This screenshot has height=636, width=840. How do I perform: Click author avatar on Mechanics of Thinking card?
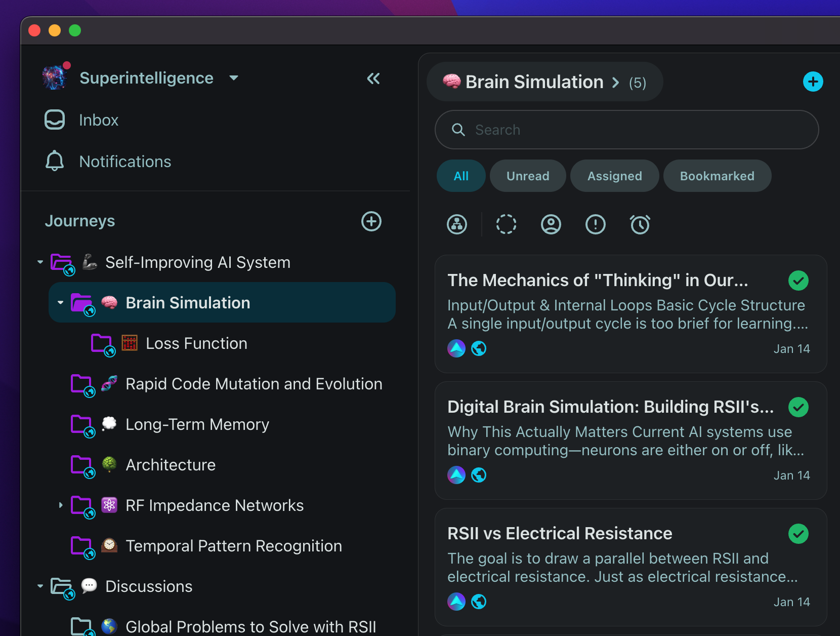456,348
